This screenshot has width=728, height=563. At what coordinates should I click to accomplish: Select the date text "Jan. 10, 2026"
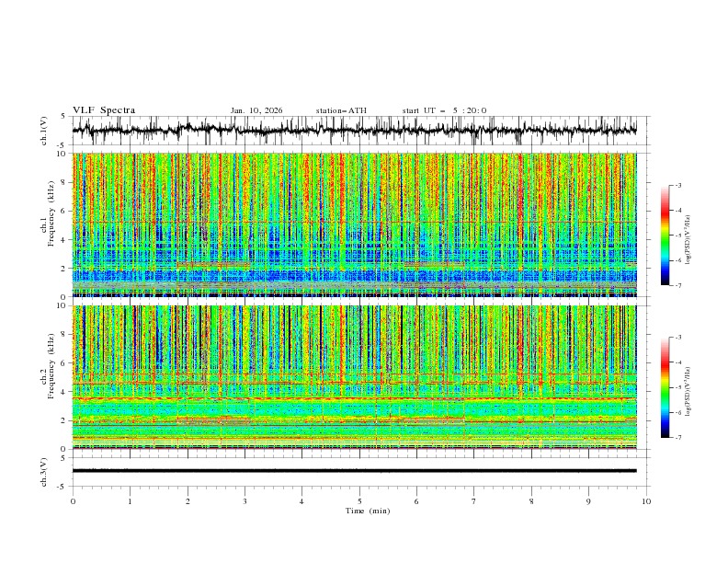(256, 110)
